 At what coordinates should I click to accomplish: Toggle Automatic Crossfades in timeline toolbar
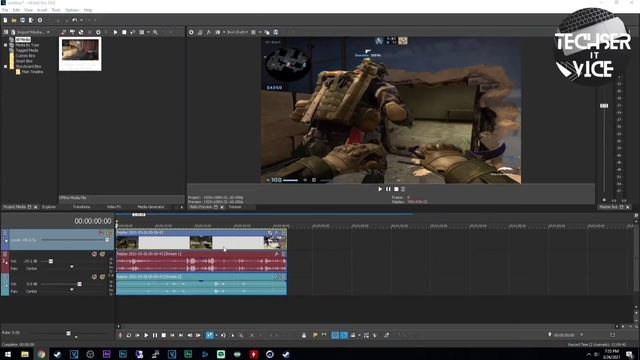click(344, 335)
